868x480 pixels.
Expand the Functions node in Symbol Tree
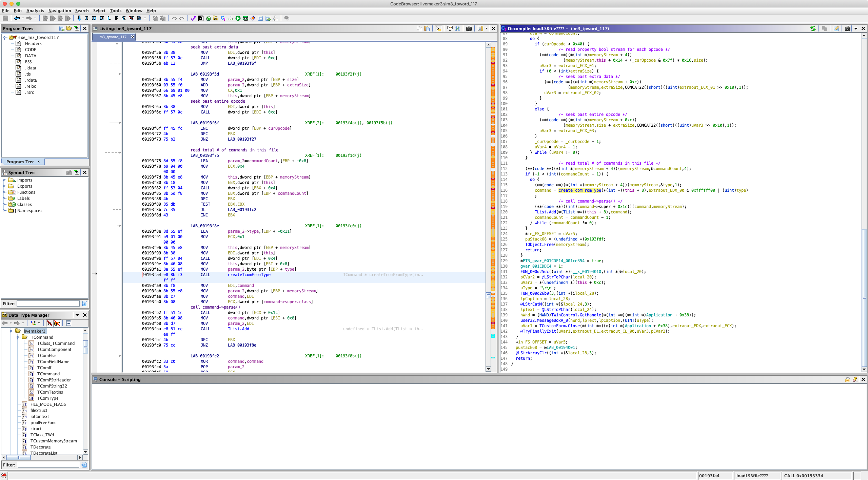tap(5, 192)
